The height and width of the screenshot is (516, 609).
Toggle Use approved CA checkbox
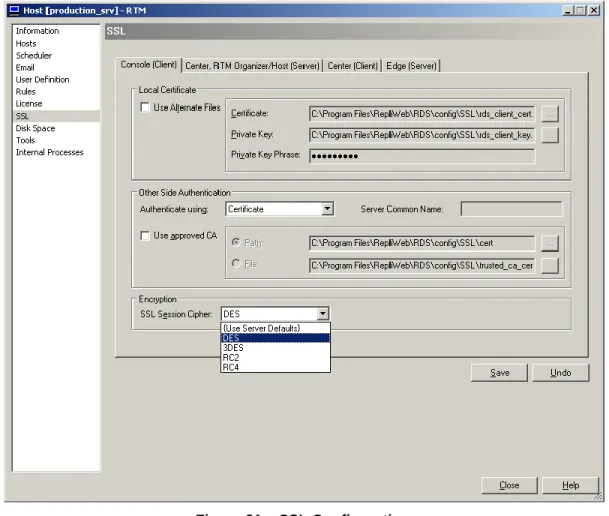pyautogui.click(x=145, y=236)
